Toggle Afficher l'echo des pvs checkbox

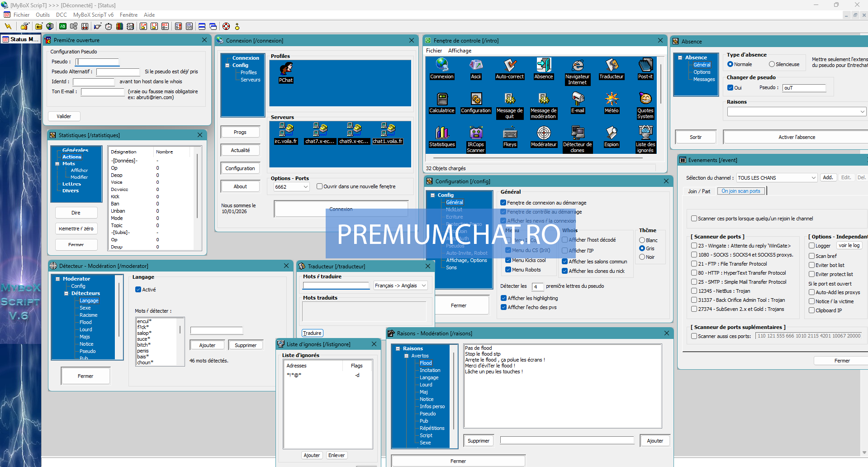click(503, 307)
